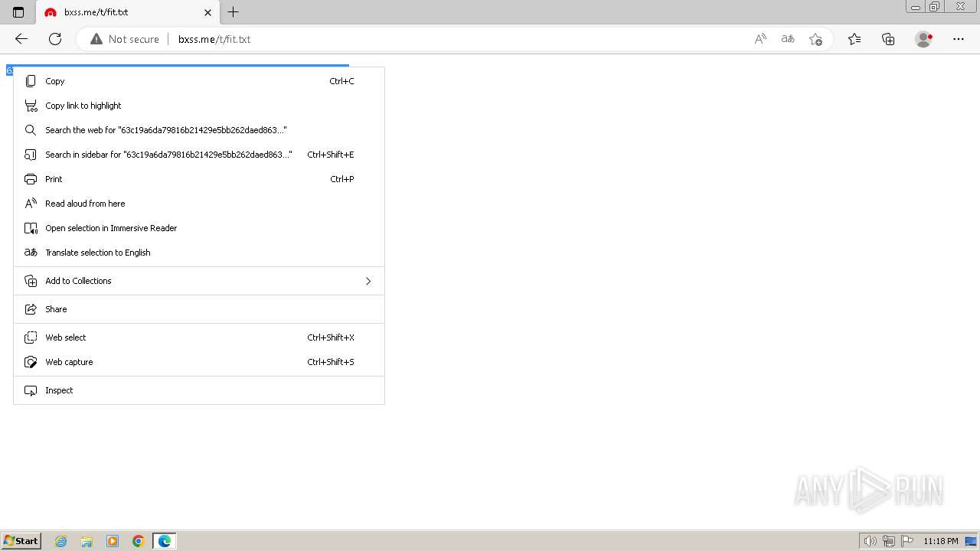
Task: Open the Collections toolbar icon
Action: [x=888, y=39]
